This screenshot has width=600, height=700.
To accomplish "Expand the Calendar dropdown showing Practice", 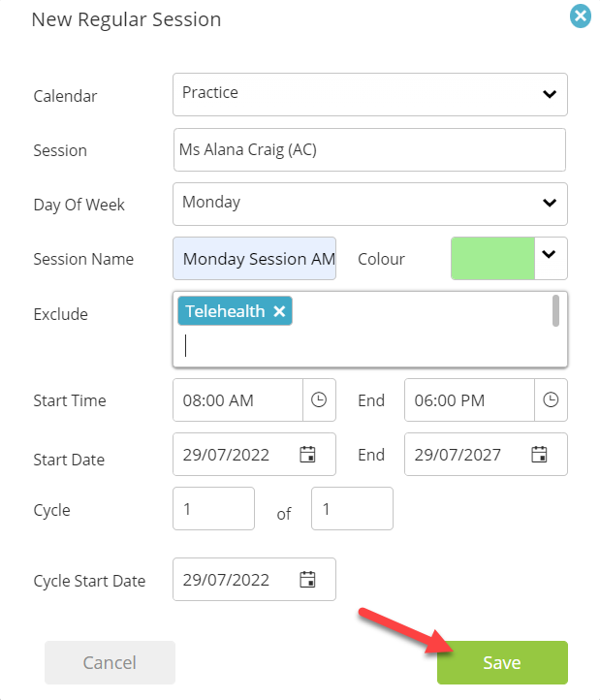I will pos(370,94).
